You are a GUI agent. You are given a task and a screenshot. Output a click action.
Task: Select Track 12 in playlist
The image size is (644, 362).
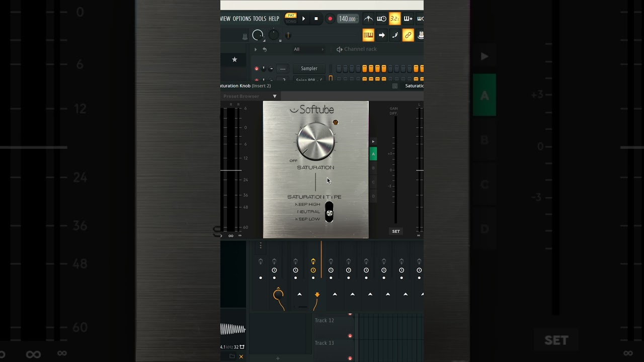[324, 320]
